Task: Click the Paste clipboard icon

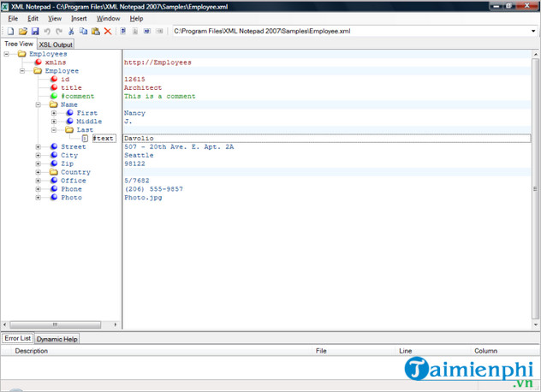Action: (95, 32)
